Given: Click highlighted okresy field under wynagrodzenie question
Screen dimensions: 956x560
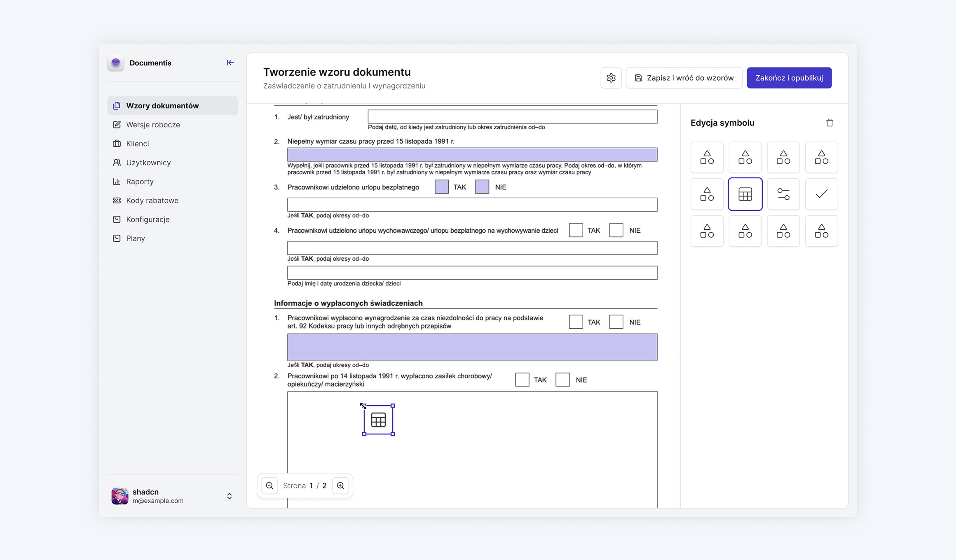Looking at the screenshot, I should pos(472,347).
